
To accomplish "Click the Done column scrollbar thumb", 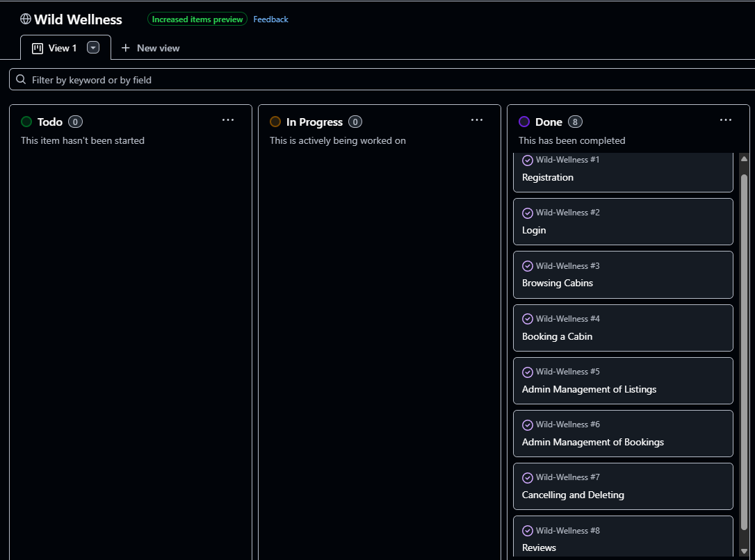I will pos(744,352).
